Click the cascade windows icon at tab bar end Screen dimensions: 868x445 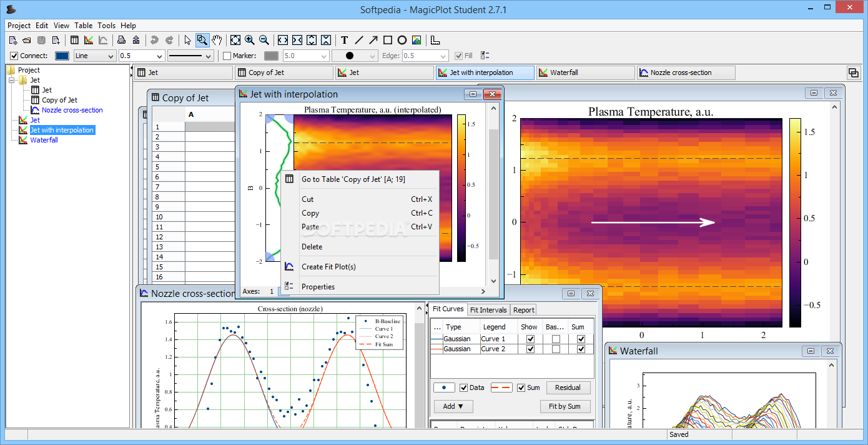click(x=852, y=72)
